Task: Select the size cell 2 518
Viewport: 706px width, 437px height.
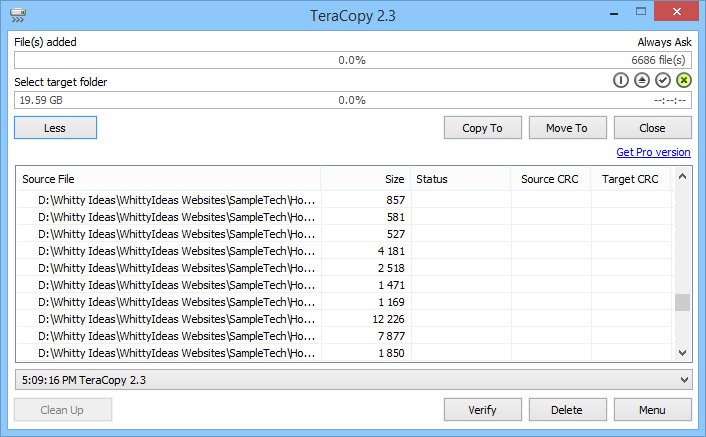Action: [391, 268]
